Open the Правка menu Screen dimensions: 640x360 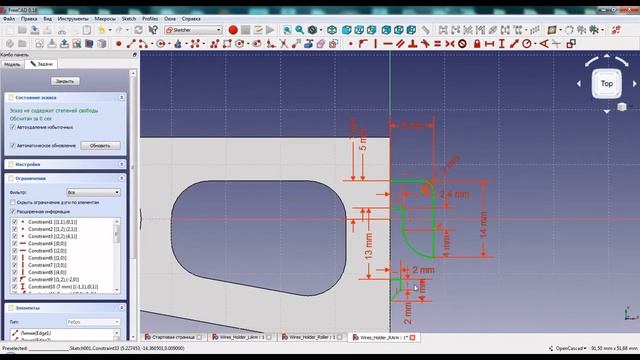point(29,19)
